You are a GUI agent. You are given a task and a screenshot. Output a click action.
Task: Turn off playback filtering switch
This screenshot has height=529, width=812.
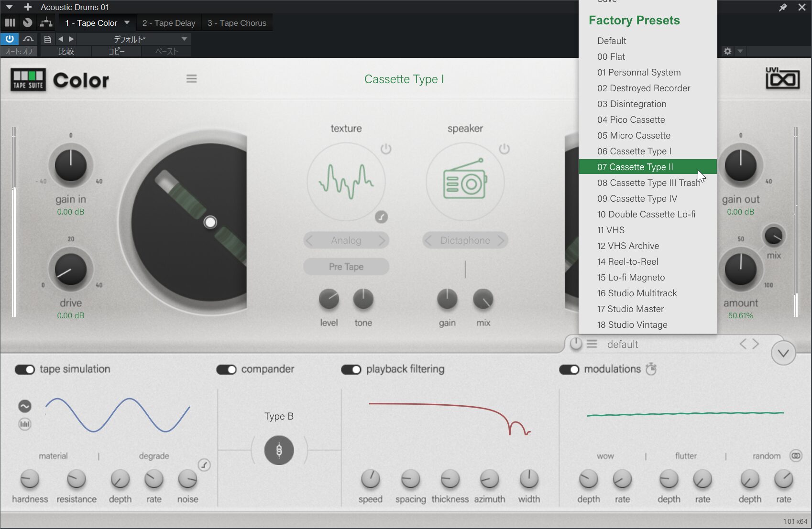[351, 369]
